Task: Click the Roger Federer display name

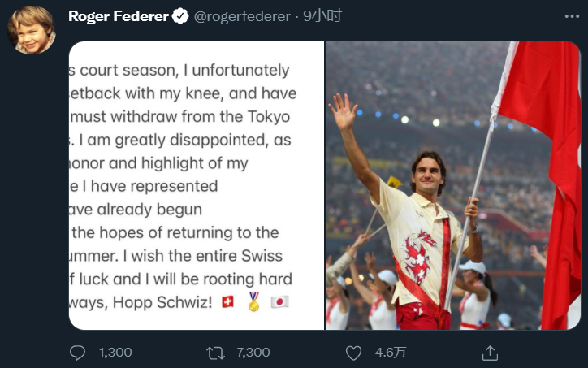Action: tap(117, 16)
